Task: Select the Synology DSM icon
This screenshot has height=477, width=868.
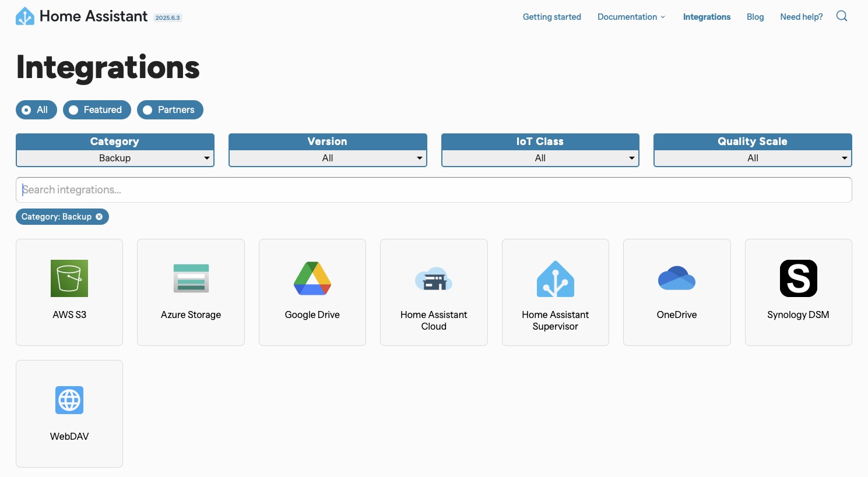Action: tap(798, 278)
